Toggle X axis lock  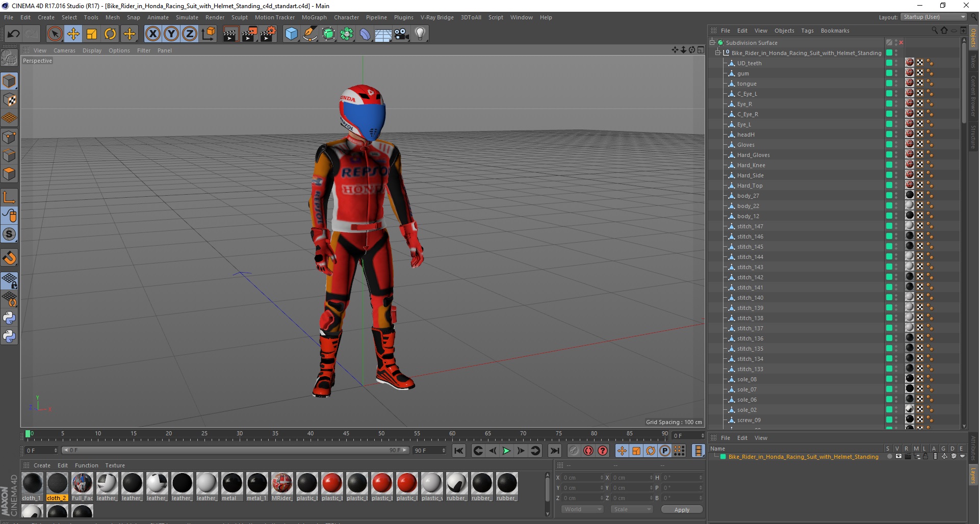(x=152, y=34)
